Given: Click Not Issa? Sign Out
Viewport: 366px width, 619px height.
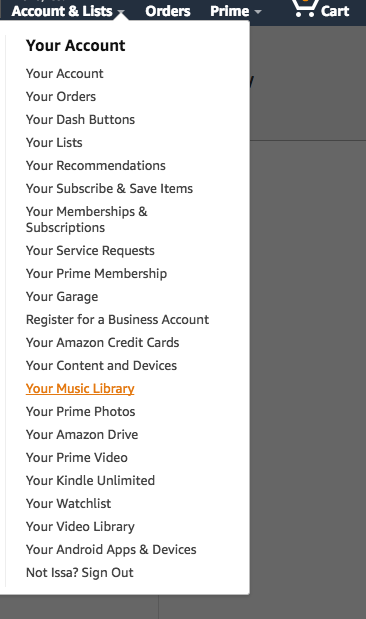Looking at the screenshot, I should coord(79,572).
